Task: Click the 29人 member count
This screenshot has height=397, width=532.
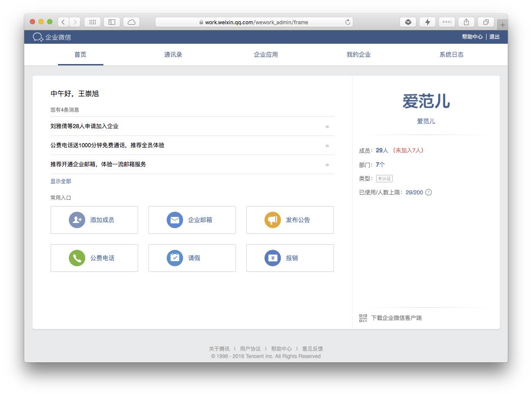Action: (x=382, y=150)
